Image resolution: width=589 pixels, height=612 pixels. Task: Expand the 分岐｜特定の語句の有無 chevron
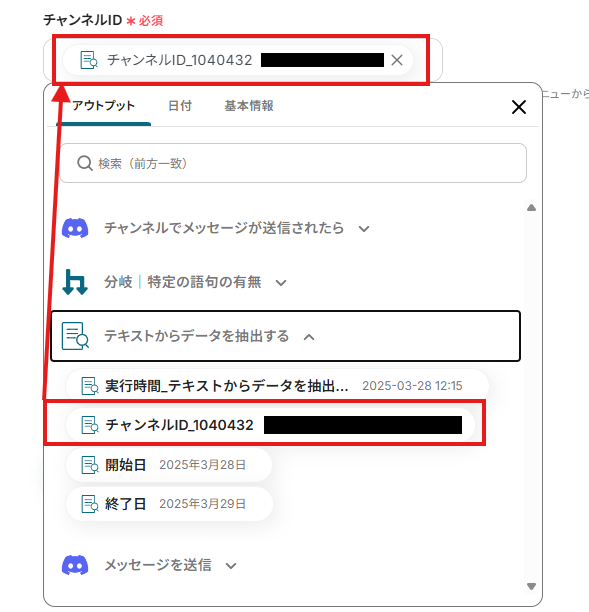tap(281, 283)
